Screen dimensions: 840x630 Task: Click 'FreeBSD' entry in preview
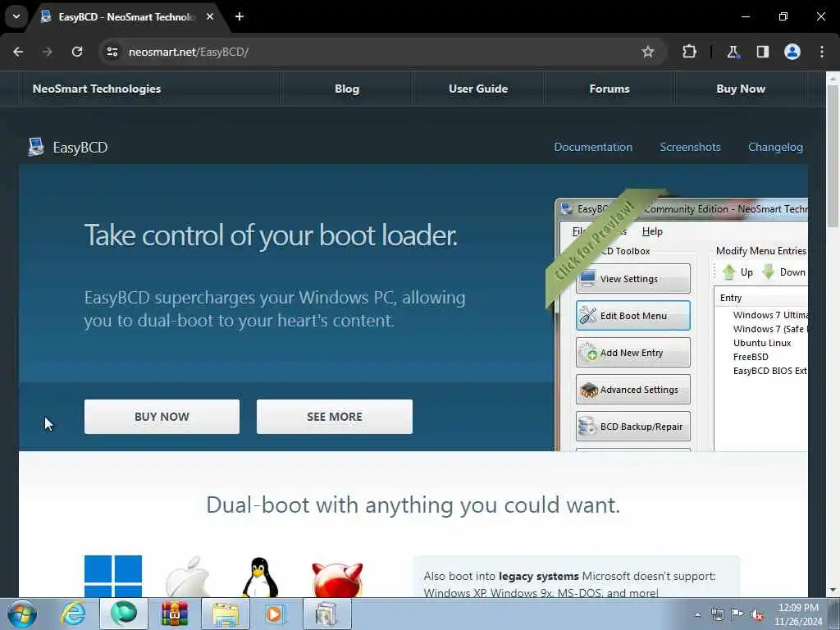coord(751,357)
